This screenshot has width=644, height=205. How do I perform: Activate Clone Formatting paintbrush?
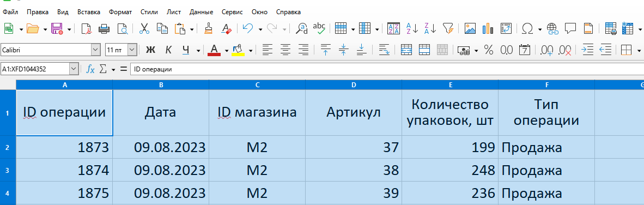(209, 28)
